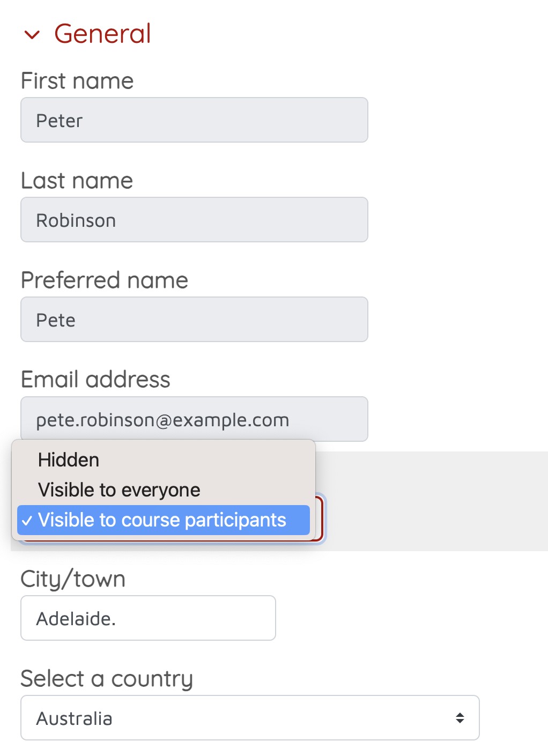The width and height of the screenshot is (548, 756).
Task: Click the First name field containing Peter
Action: coord(194,120)
